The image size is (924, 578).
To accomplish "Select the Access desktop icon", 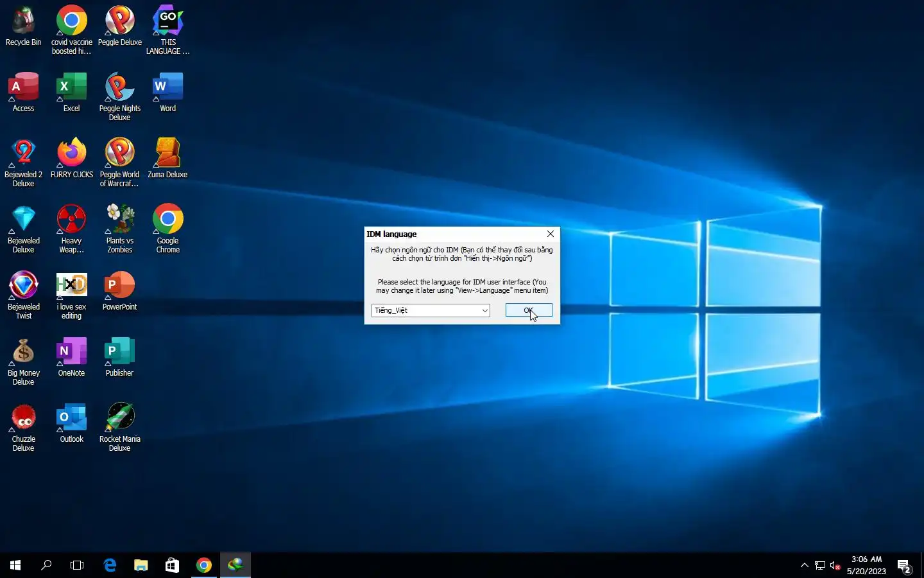I will (x=24, y=92).
